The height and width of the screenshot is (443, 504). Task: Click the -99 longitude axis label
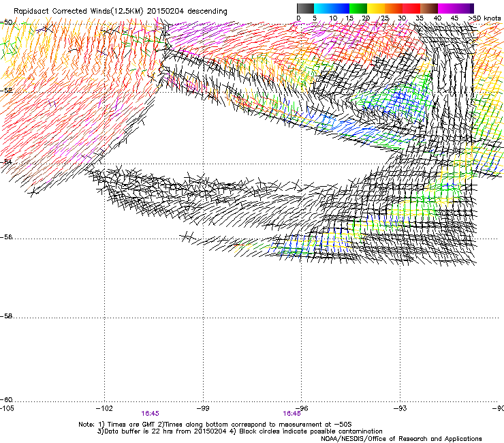(x=203, y=408)
